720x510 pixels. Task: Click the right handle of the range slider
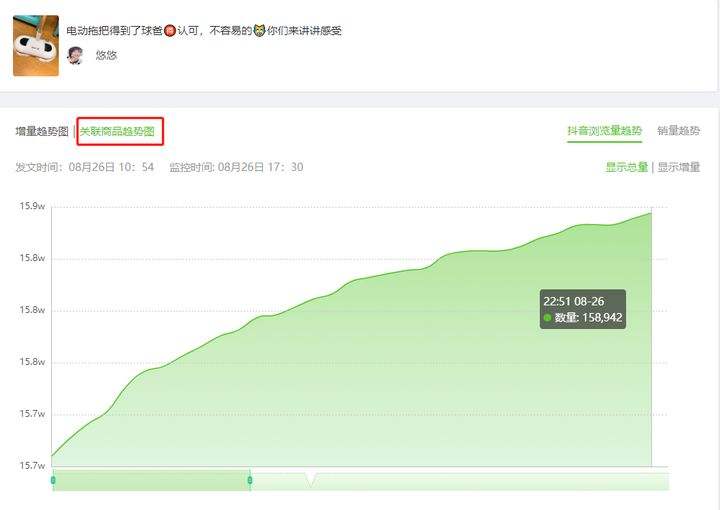pos(250,480)
